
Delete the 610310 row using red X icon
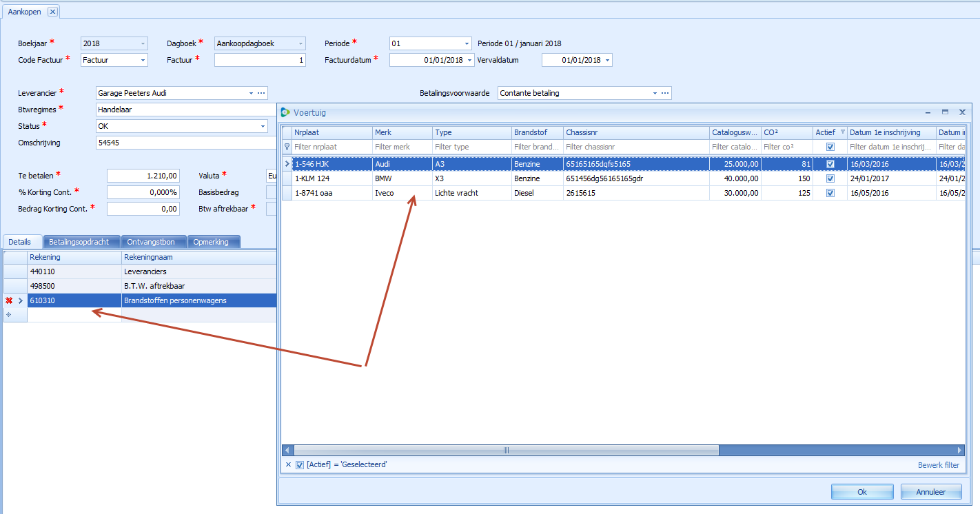pos(9,300)
